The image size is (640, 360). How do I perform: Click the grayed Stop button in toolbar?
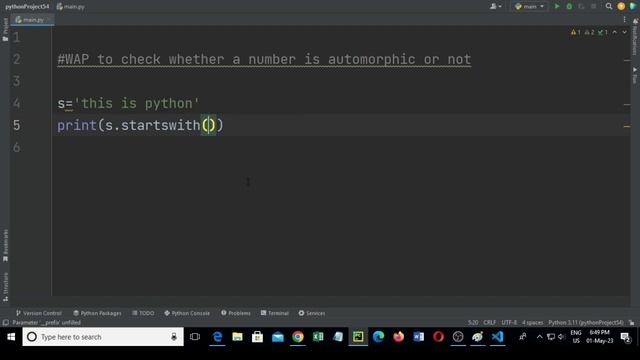pyautogui.click(x=593, y=6)
